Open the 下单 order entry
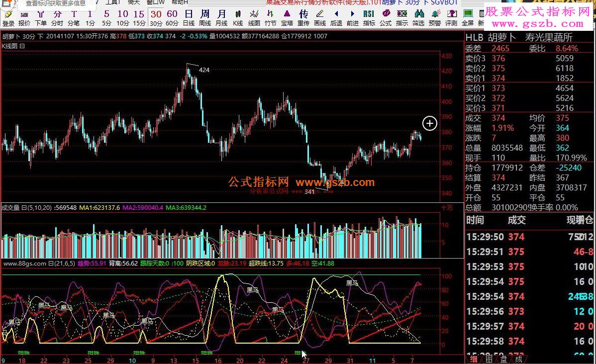Viewport: 596px width, 364px height. pyautogui.click(x=41, y=18)
